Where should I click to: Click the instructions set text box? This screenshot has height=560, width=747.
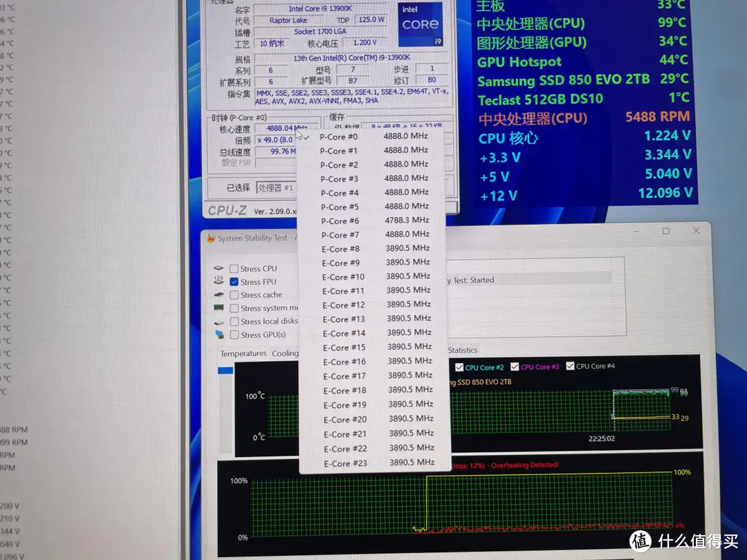352,96
